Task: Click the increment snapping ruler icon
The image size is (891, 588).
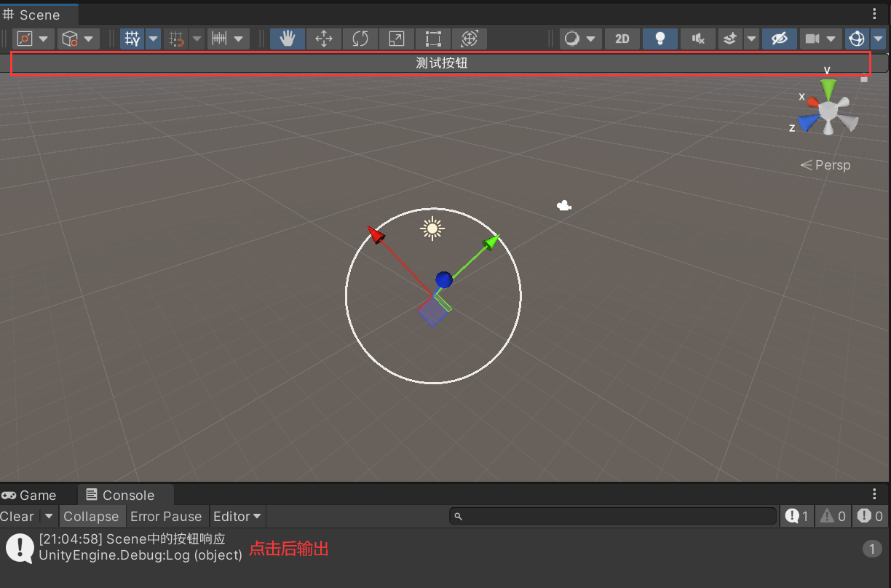Action: (x=219, y=39)
